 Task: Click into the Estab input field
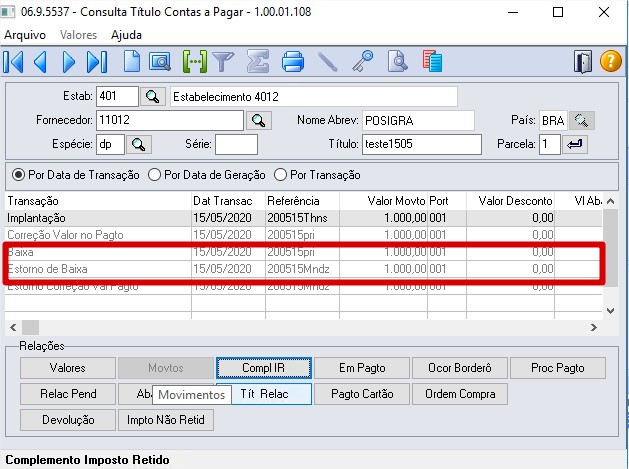[x=117, y=96]
